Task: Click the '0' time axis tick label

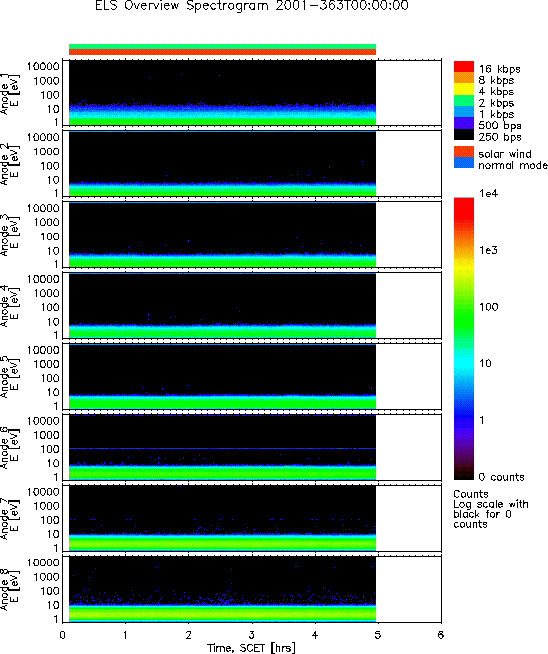Action: point(63,635)
